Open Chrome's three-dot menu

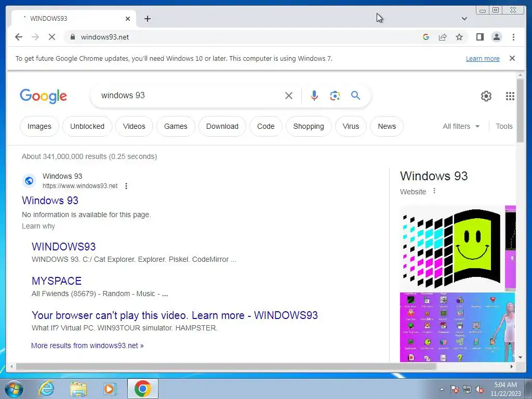coord(513,37)
